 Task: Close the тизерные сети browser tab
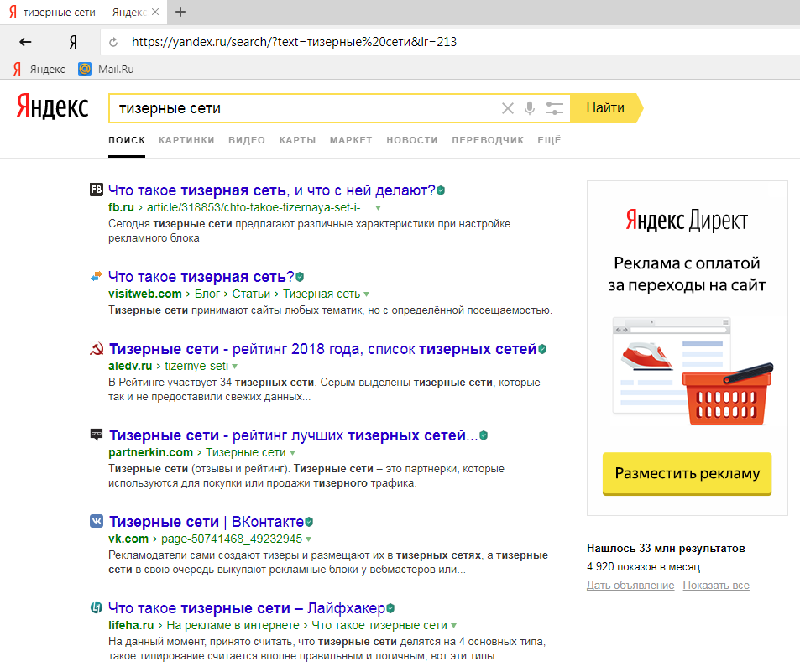pyautogui.click(x=155, y=12)
